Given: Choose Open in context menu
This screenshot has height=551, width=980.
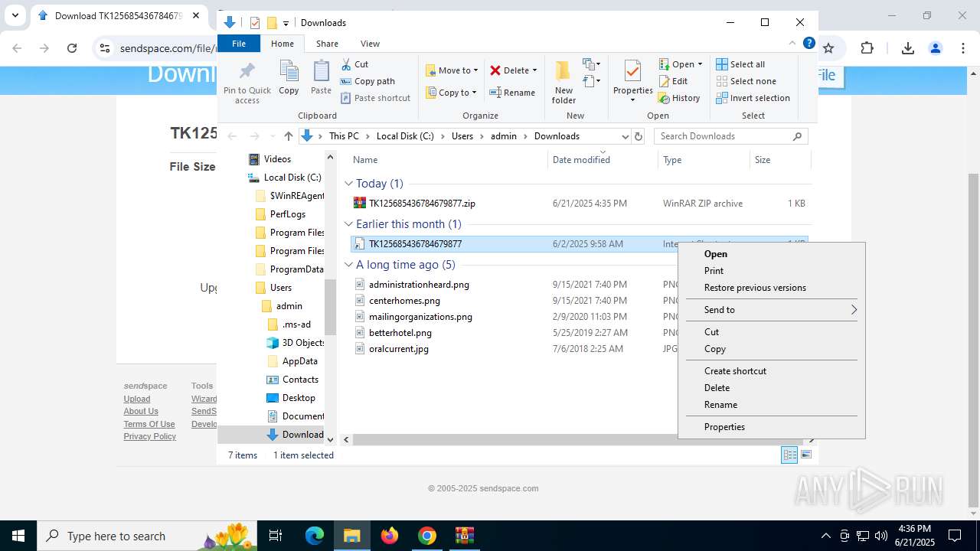Looking at the screenshot, I should coord(771,254).
